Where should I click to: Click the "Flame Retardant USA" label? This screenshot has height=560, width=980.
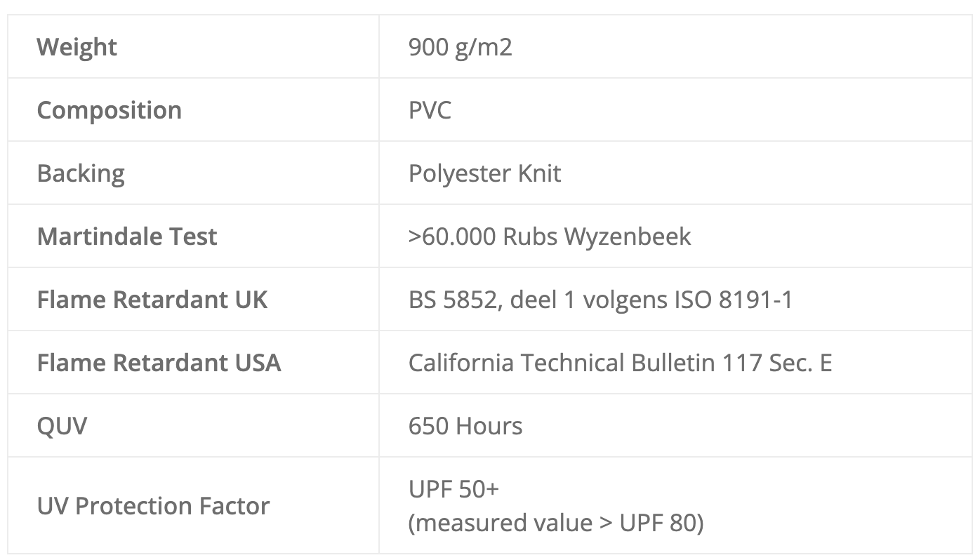[159, 363]
